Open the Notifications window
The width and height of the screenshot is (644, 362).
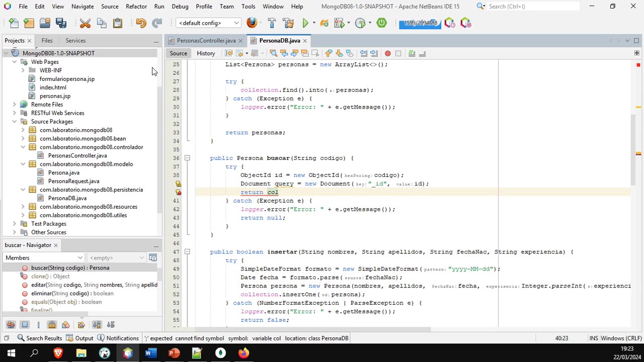point(118,338)
